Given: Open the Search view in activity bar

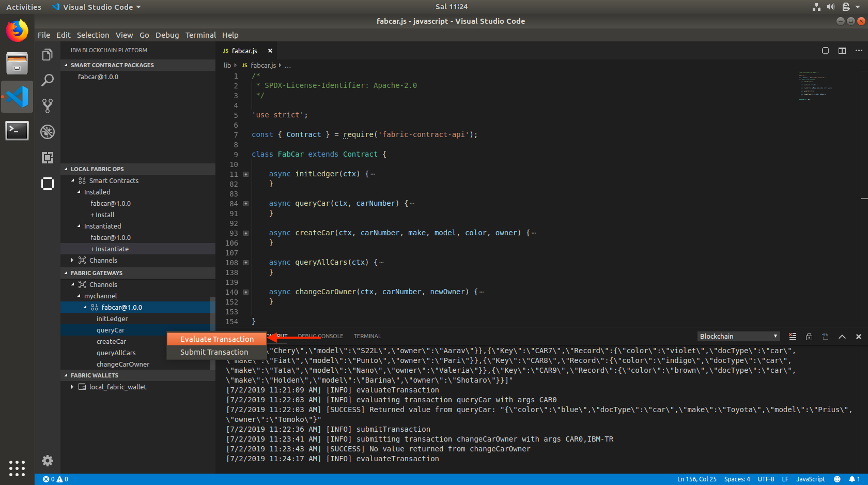Looking at the screenshot, I should (47, 80).
